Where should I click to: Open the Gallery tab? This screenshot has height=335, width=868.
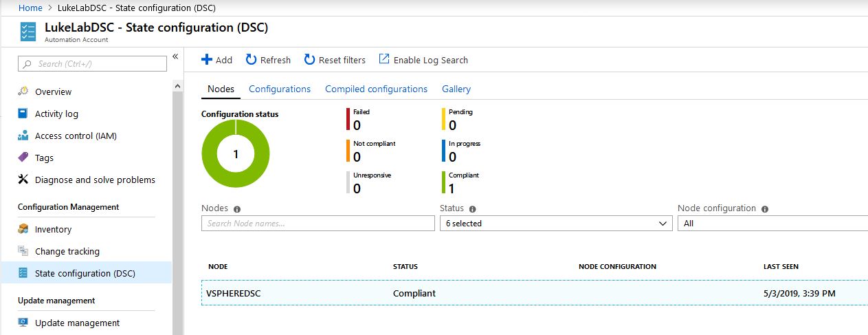tap(456, 89)
